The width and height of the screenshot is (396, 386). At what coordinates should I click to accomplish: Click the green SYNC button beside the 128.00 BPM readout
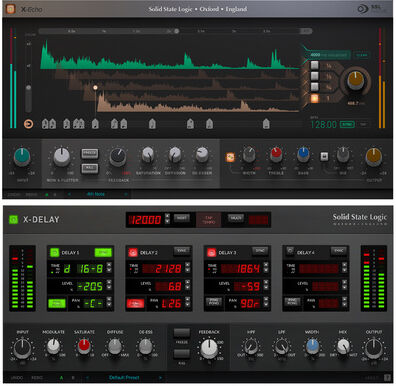(347, 124)
